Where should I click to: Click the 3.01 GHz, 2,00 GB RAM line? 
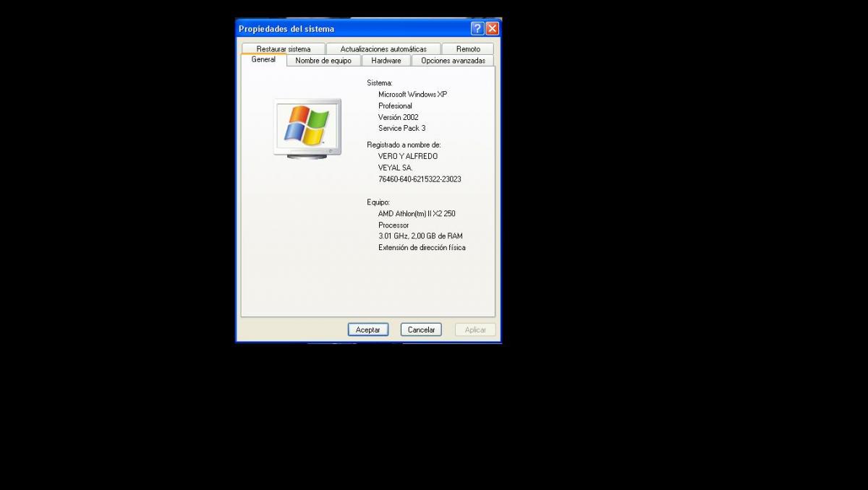(x=420, y=236)
